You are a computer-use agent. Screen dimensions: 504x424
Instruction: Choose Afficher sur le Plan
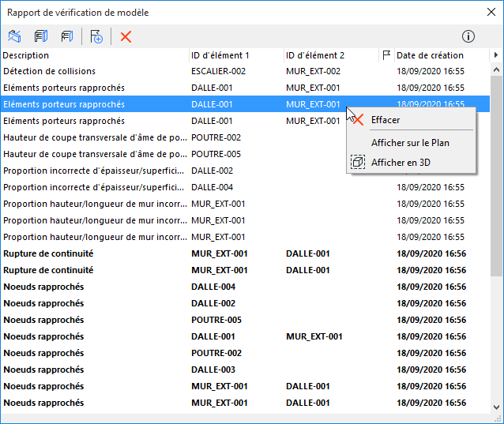(410, 143)
